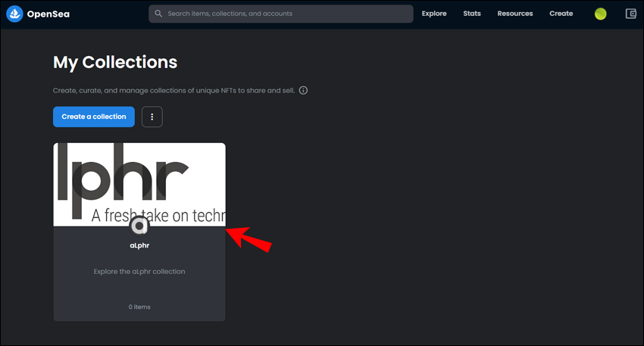The height and width of the screenshot is (346, 644).
Task: Open the wallet icon
Action: click(631, 14)
